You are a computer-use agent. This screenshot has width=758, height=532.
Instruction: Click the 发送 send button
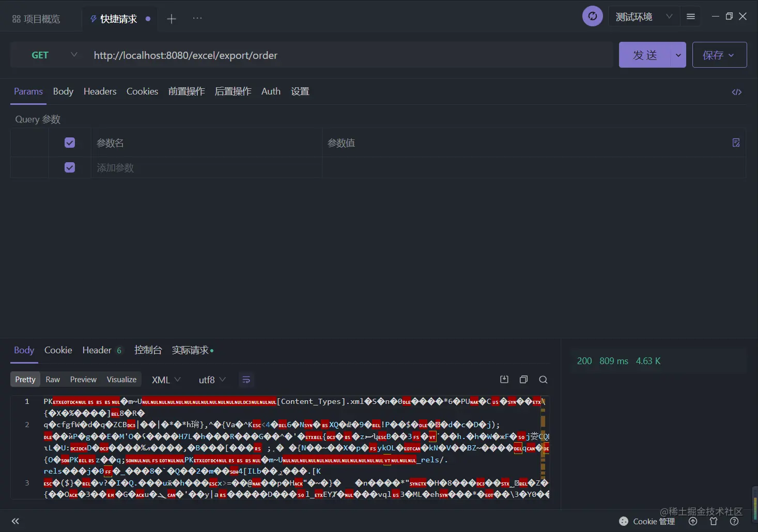pos(644,55)
